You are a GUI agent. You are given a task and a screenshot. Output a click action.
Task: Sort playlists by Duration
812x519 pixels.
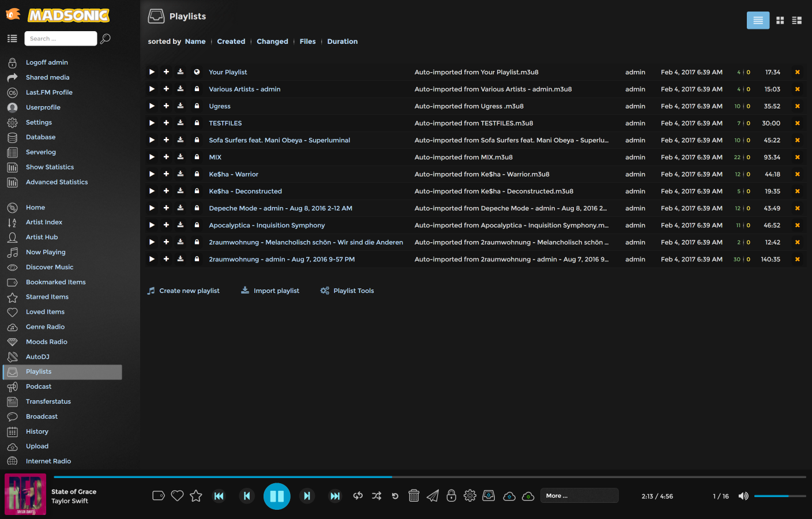pyautogui.click(x=342, y=42)
